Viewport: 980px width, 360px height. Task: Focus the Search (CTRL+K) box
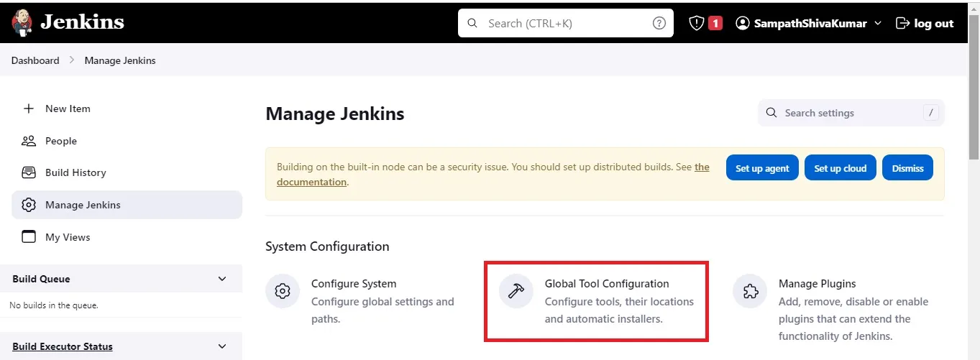coord(566,23)
